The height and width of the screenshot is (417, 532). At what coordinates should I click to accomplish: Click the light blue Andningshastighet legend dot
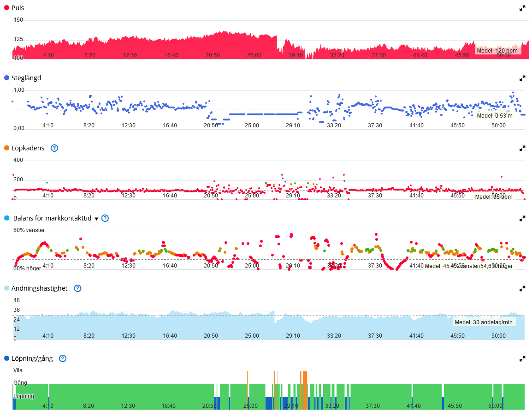coord(6,288)
